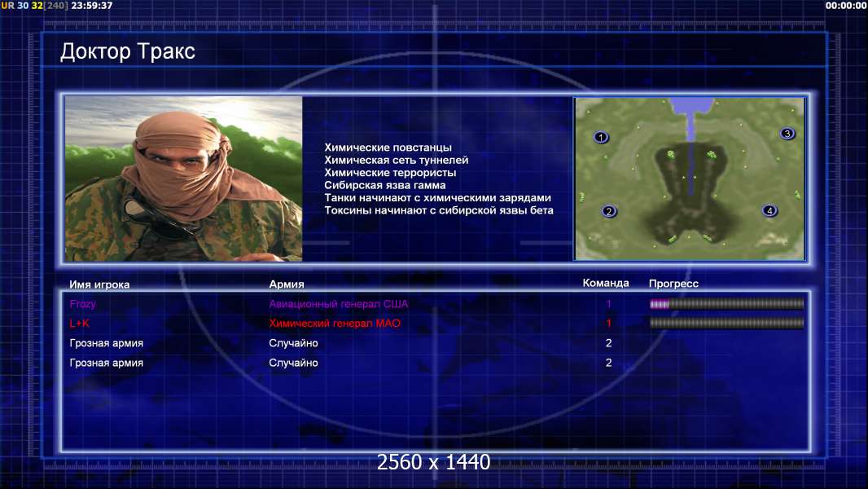Click the Доктор Тракс general portrait
The width and height of the screenshot is (868, 489).
[184, 178]
